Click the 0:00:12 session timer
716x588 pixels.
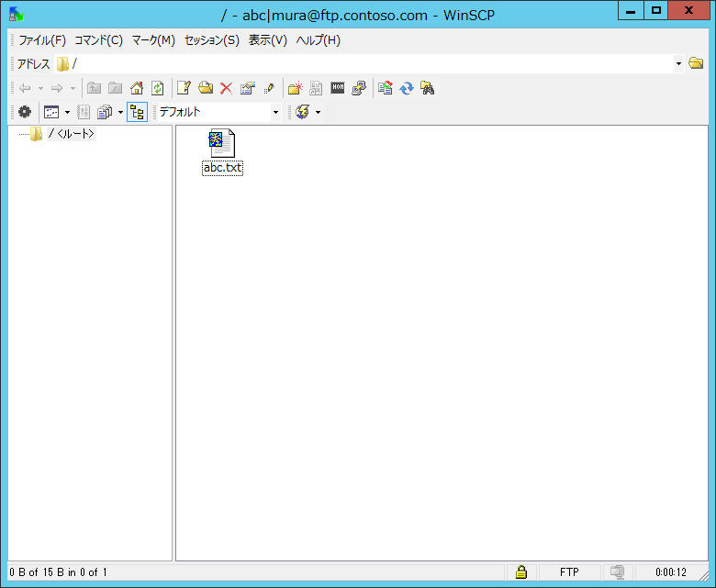(x=671, y=572)
